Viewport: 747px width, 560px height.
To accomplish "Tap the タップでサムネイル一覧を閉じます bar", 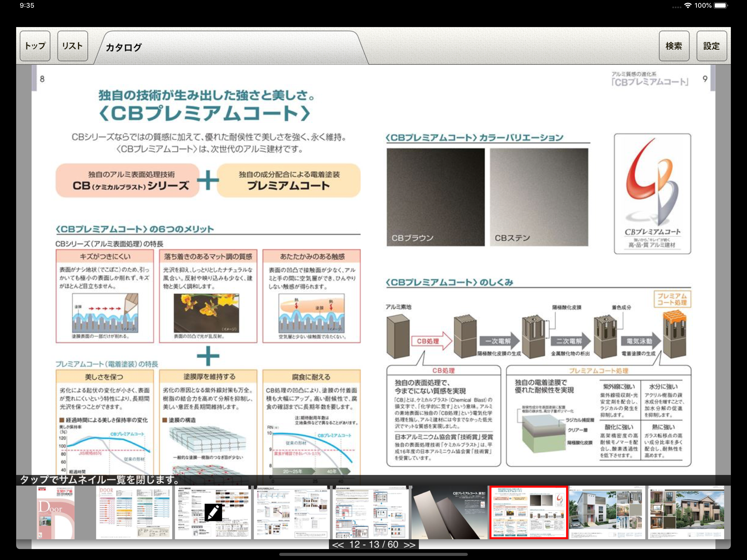I will [373, 480].
